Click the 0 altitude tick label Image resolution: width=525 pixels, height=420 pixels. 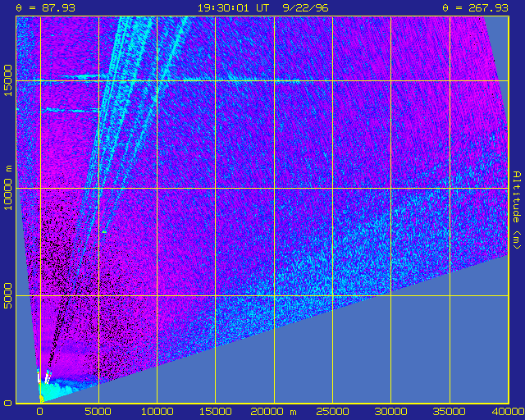coord(9,403)
